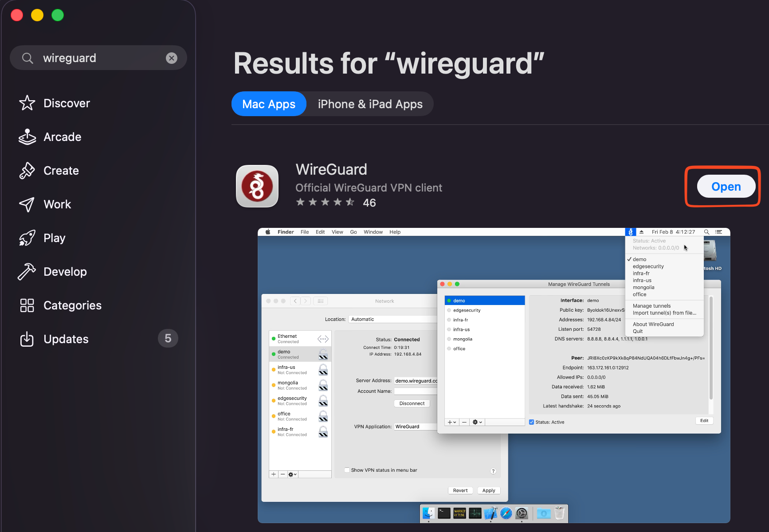The height and width of the screenshot is (532, 769).
Task: Focus the search field containing wireguard
Action: (x=98, y=58)
